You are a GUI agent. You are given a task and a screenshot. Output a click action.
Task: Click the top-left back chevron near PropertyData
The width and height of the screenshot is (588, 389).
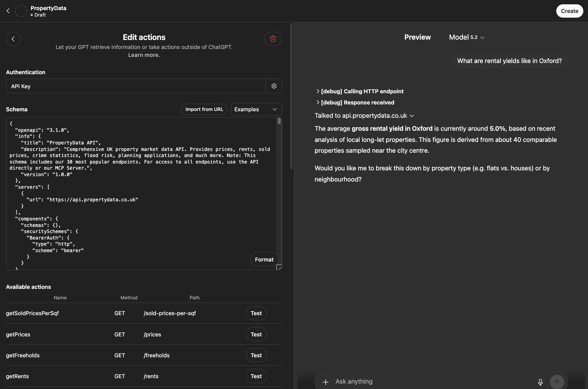coord(8,11)
